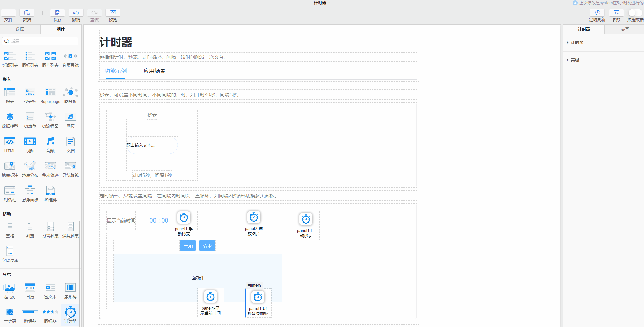Select the 地点标注 location marker component
Image resolution: width=644 pixels, height=327 pixels.
tap(10, 166)
